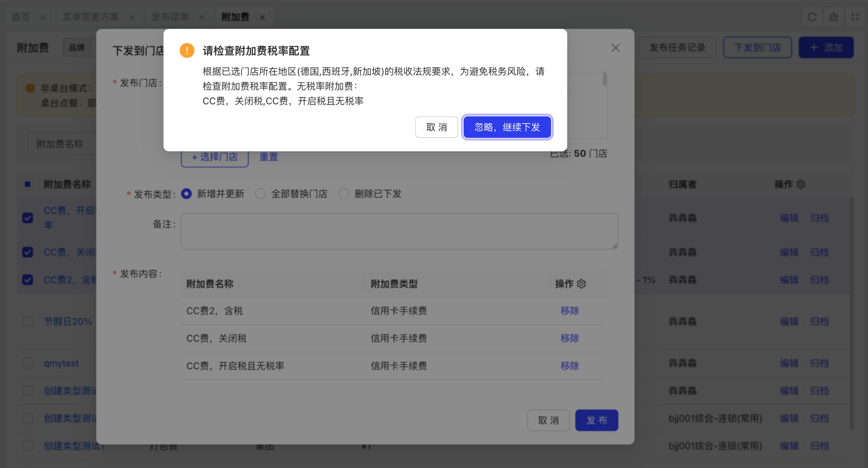Click 忽略，继续下发 button
The height and width of the screenshot is (468, 868).
pyautogui.click(x=507, y=127)
